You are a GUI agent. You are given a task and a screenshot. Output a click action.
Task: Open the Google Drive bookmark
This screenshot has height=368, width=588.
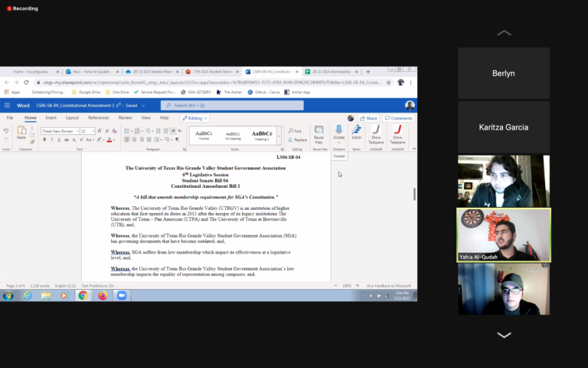[x=86, y=92]
